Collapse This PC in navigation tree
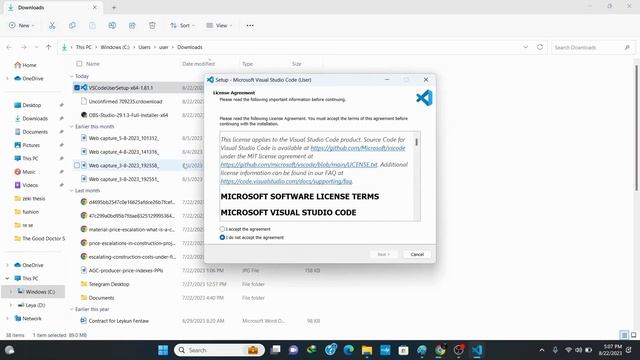Screen dimensions: 640x360 (x=7, y=278)
